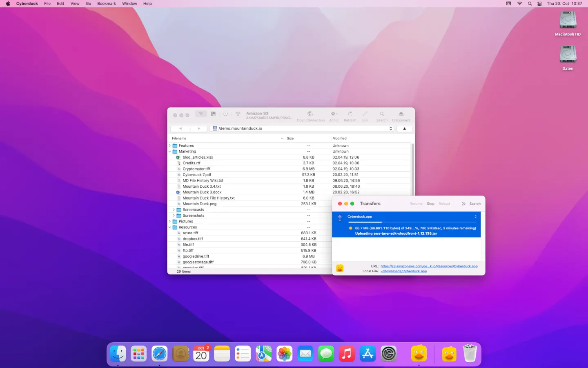Open the ~/Downloads/Cyberduck.app local file link

[404, 271]
